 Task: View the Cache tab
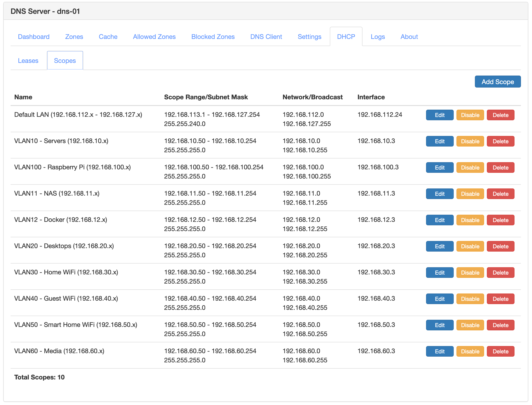pos(108,37)
